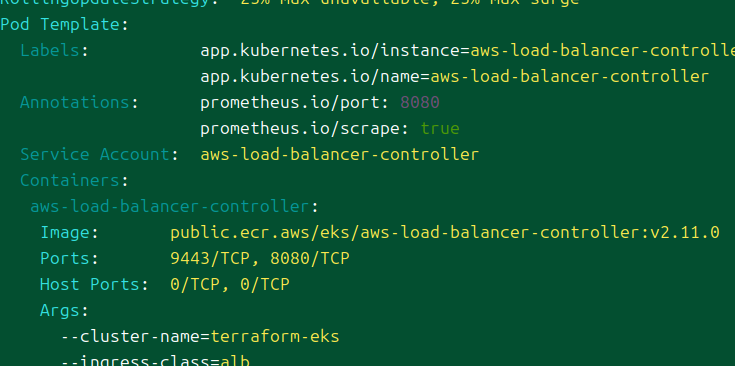Viewport: 735px width, 366px height.
Task: Click the Pod Template heading text
Action: click(60, 24)
